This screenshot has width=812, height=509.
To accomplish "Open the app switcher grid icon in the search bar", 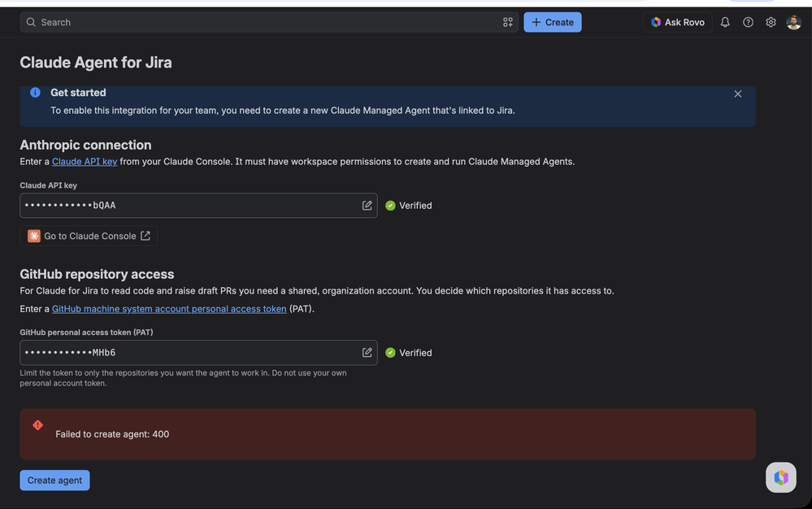I will coord(507,22).
